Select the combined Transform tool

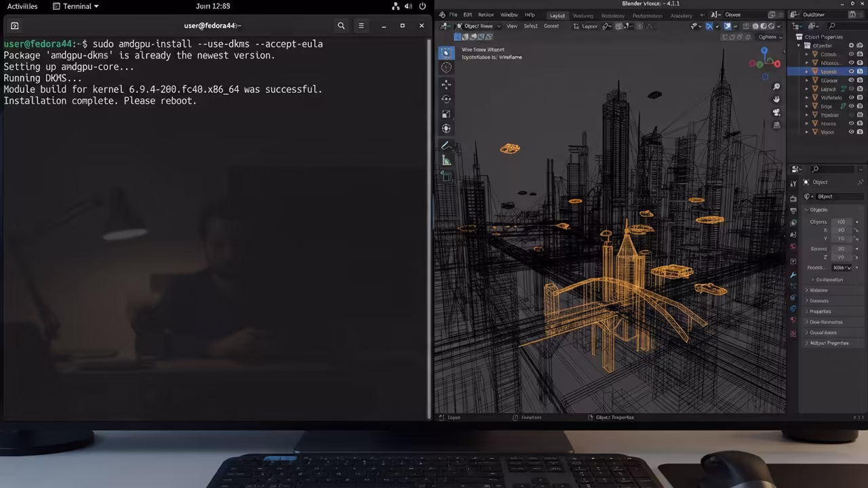pyautogui.click(x=446, y=129)
